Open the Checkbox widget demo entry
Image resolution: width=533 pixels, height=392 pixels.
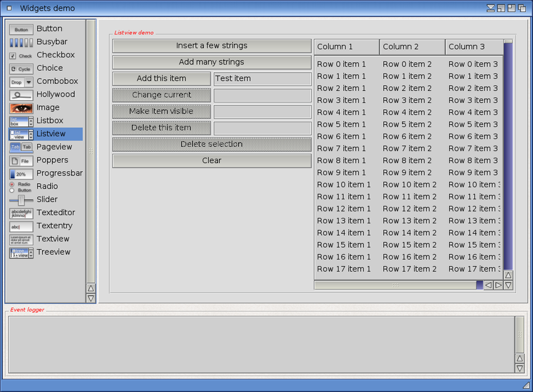[x=55, y=55]
